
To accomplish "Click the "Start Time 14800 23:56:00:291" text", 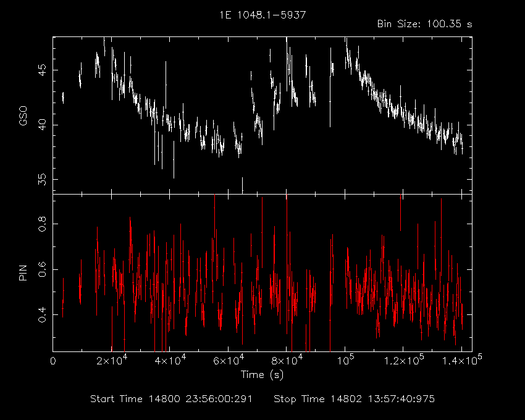I will pos(171,399).
